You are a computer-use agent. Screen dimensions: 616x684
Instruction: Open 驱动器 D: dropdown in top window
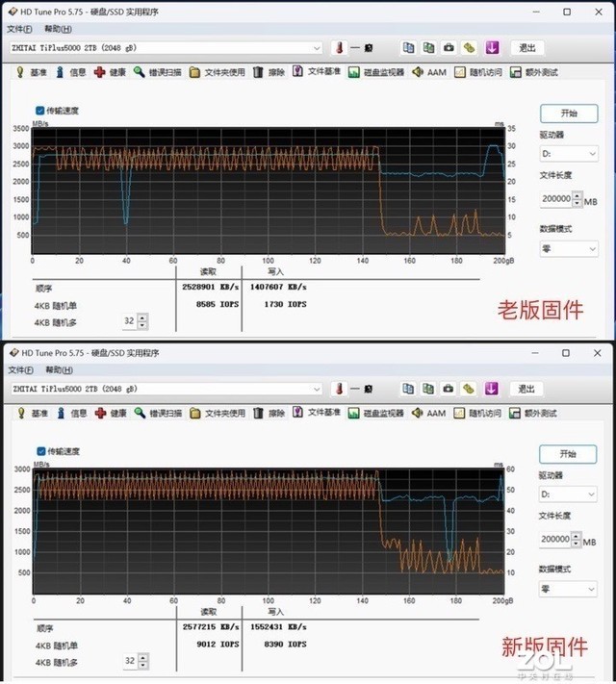[569, 154]
